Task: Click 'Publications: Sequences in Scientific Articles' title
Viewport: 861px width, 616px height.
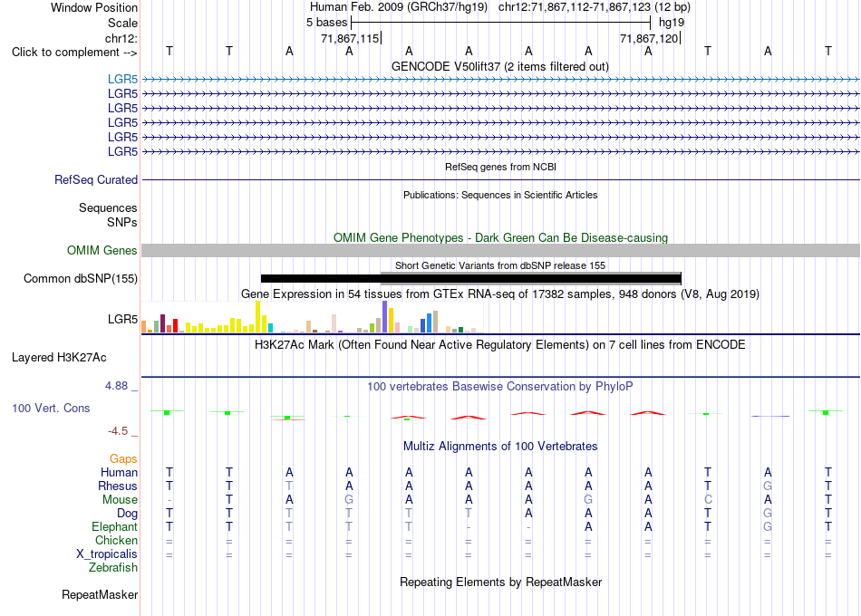Action: click(x=500, y=195)
